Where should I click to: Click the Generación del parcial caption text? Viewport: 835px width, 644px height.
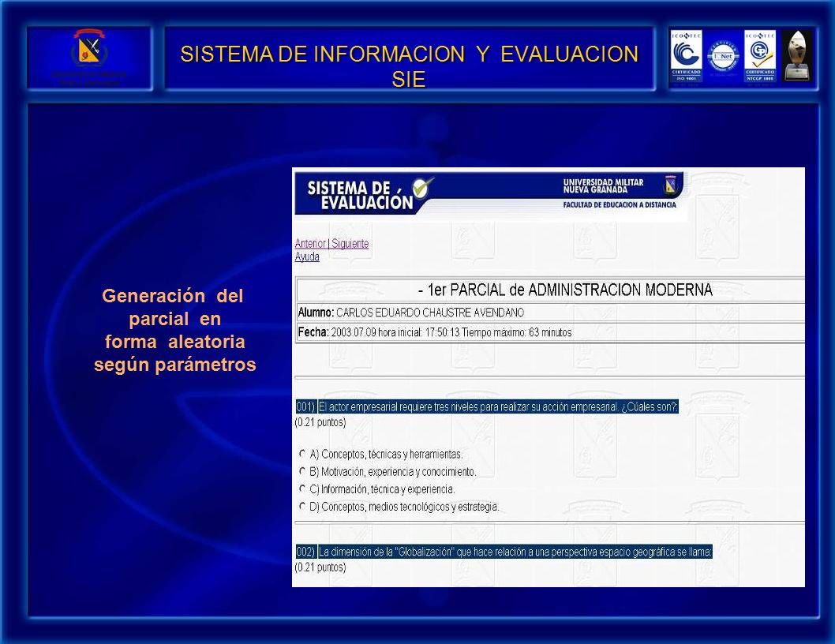point(174,330)
